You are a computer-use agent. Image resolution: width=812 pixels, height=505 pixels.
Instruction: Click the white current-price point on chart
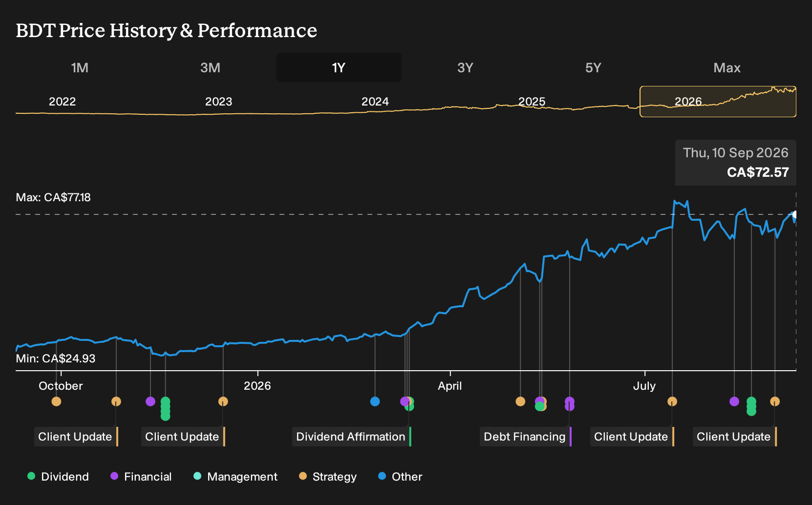(x=795, y=214)
